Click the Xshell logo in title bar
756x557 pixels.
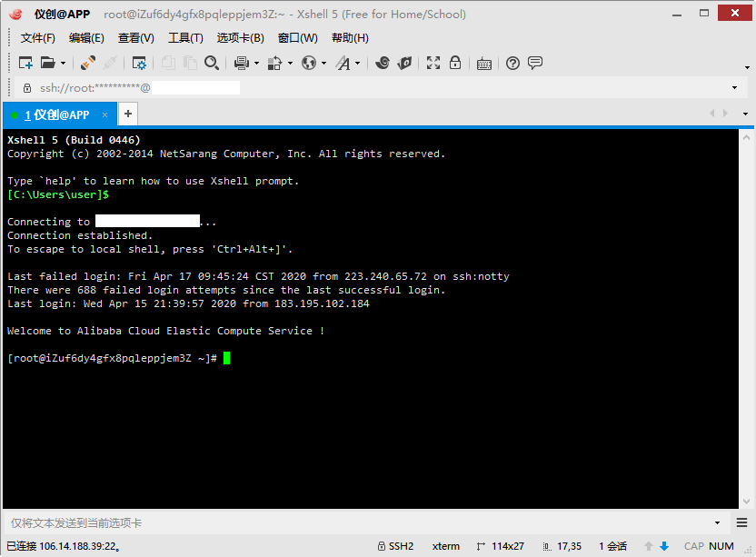click(15, 14)
